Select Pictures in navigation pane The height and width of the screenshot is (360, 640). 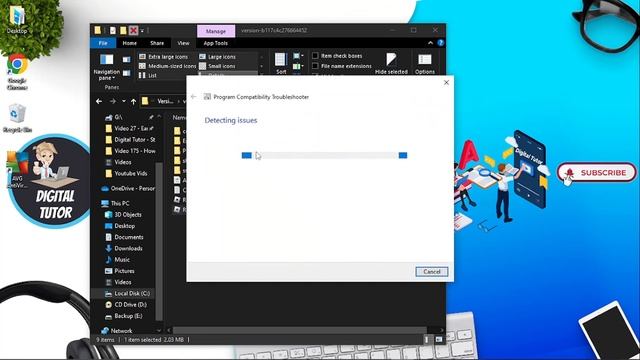[120, 271]
